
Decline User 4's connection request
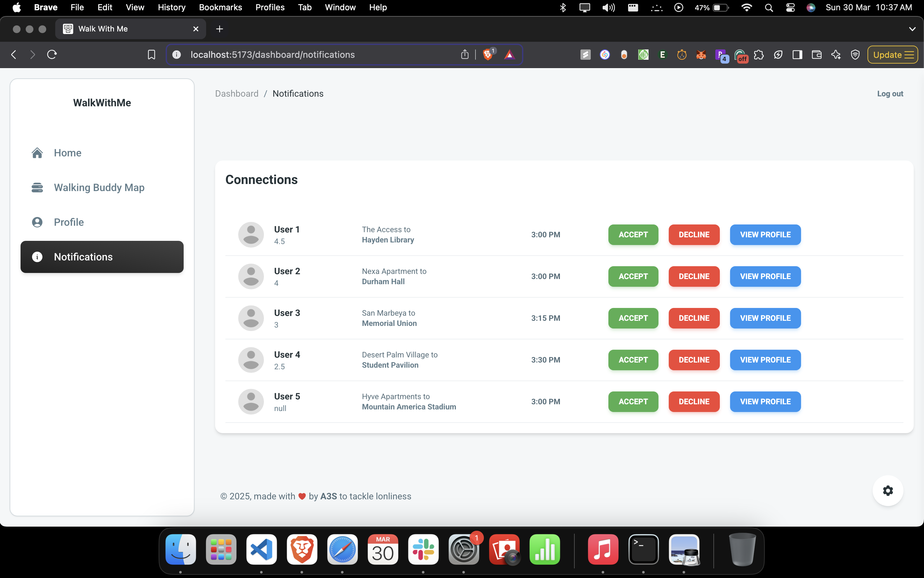693,360
